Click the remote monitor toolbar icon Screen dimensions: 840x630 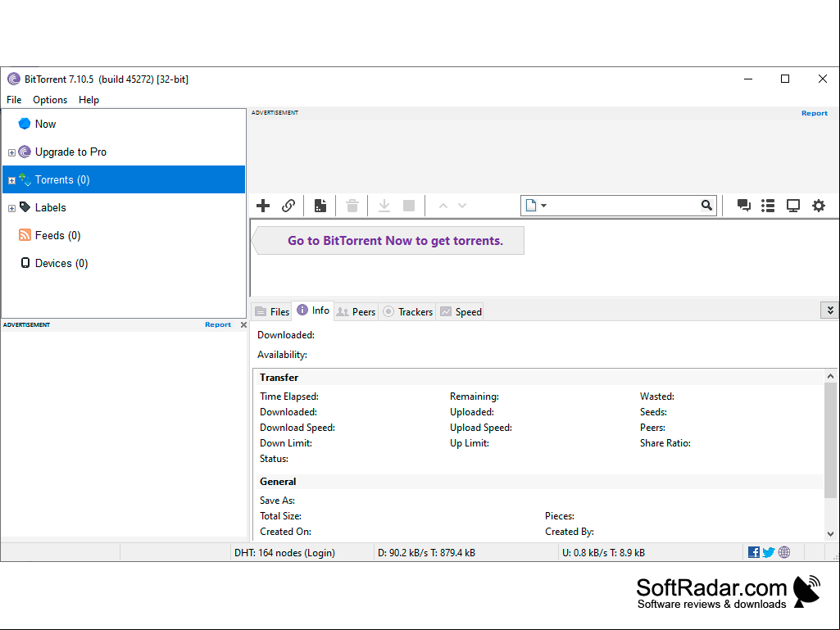[x=792, y=206]
